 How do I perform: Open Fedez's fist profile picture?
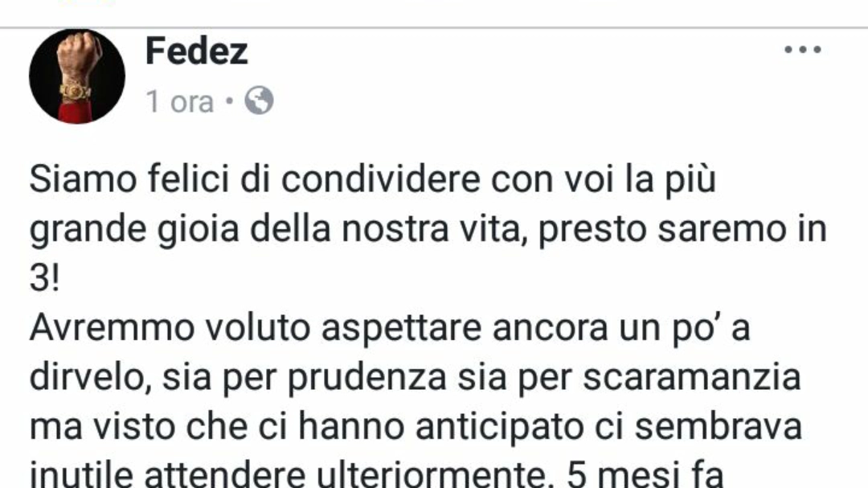[x=77, y=76]
